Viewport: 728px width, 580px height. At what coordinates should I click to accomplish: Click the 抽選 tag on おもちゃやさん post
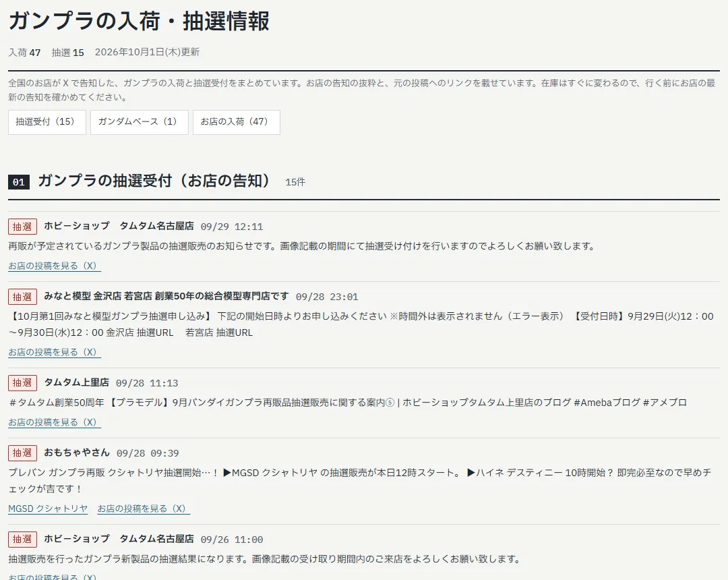[22, 453]
